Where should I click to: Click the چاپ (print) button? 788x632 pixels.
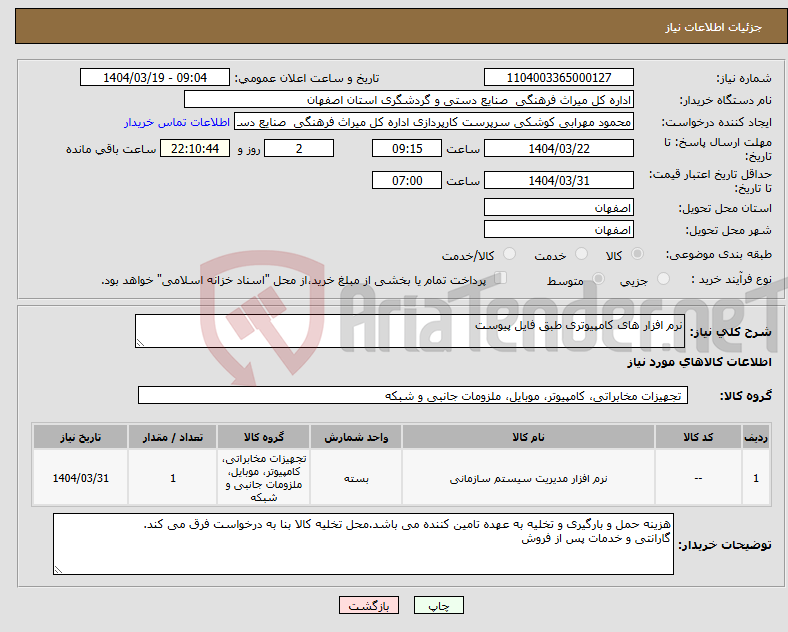click(438, 605)
